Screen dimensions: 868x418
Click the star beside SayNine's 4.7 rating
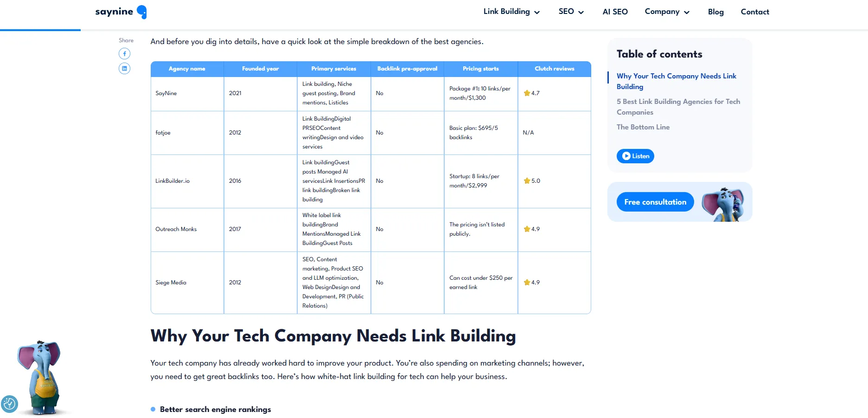527,93
